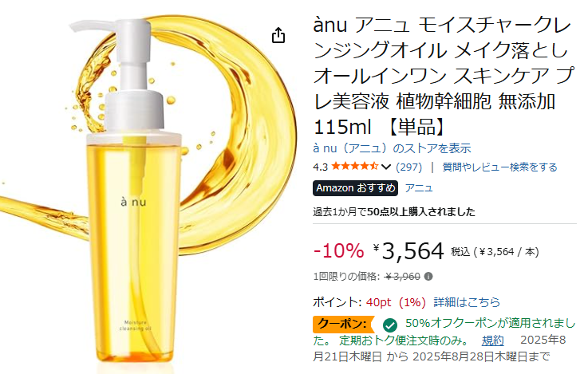
Task: Click the info icon beside ¥3,960
Action: (x=428, y=277)
